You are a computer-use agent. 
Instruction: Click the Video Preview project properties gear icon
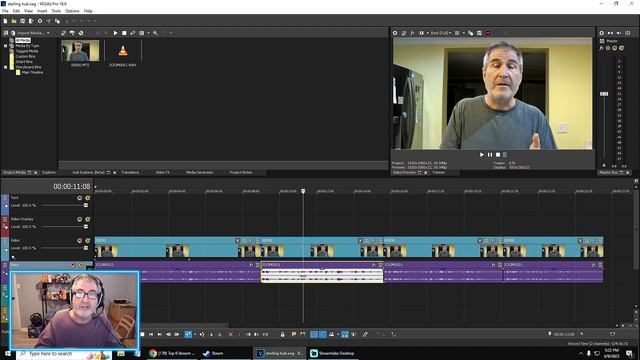pyautogui.click(x=395, y=33)
